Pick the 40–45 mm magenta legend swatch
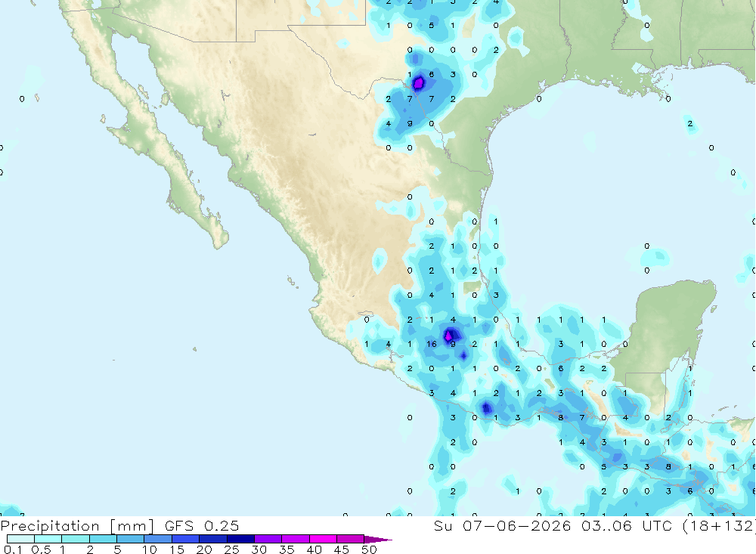 (323, 539)
